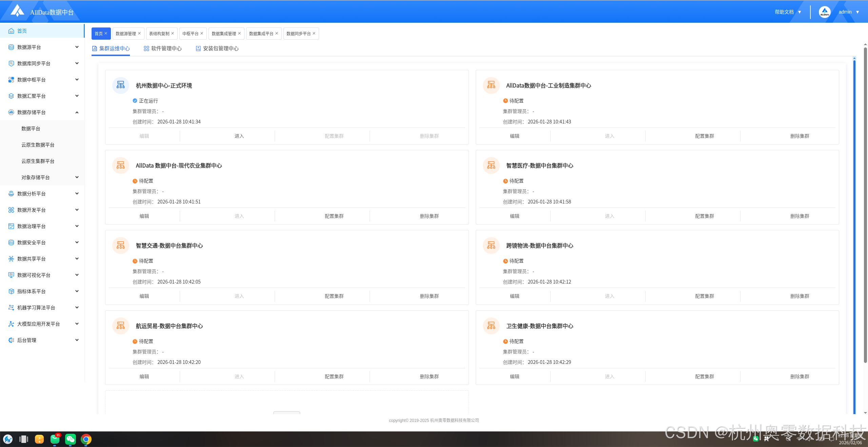Expand the 数据可视化平台 chevron
This screenshot has height=447, width=868.
(77, 275)
